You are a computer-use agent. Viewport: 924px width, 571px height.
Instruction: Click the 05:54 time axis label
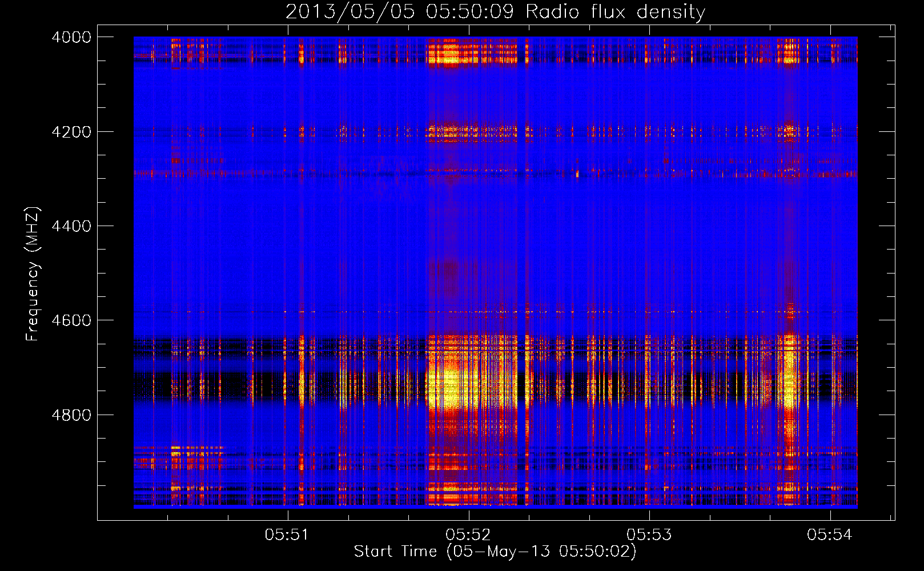click(x=829, y=534)
